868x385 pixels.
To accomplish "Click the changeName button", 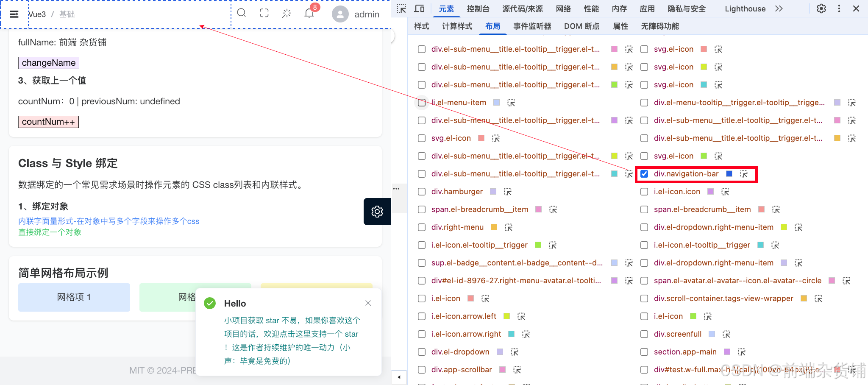I will click(49, 63).
